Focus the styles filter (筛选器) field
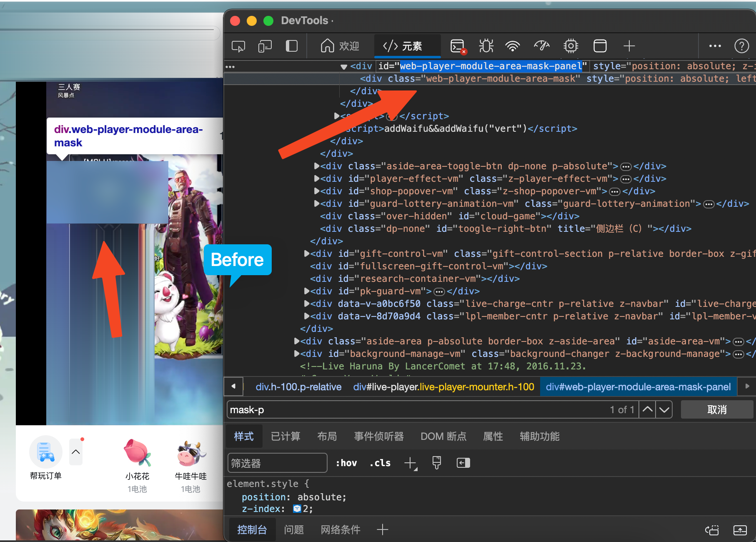 tap(277, 463)
